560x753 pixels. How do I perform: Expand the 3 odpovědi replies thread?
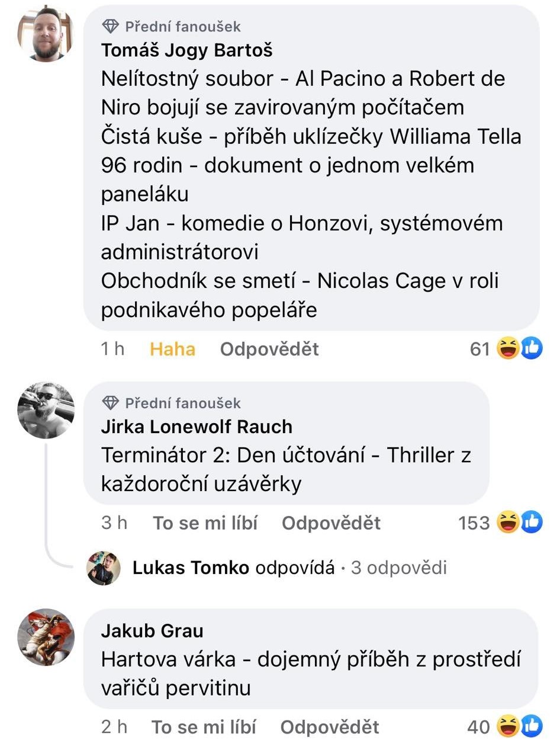399,568
